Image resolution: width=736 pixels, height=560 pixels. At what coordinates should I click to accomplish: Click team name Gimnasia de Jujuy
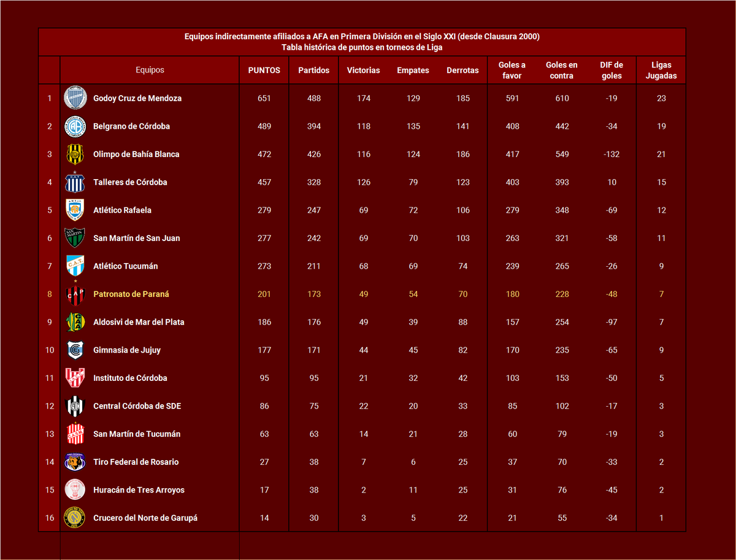(126, 350)
